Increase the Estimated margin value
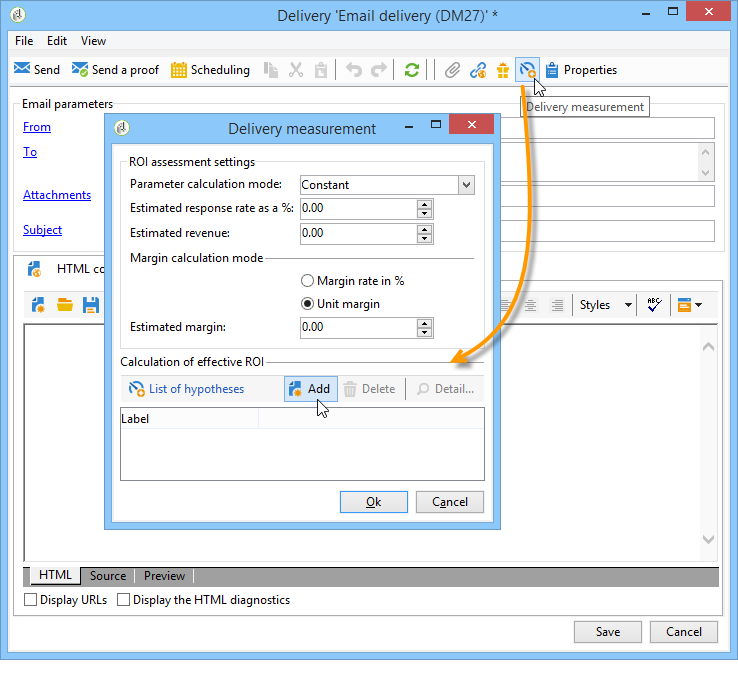 425,323
